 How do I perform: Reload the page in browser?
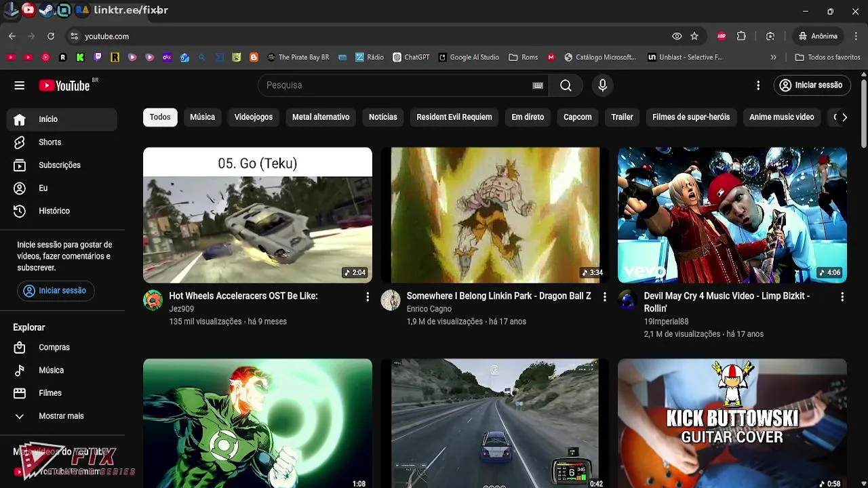[51, 36]
